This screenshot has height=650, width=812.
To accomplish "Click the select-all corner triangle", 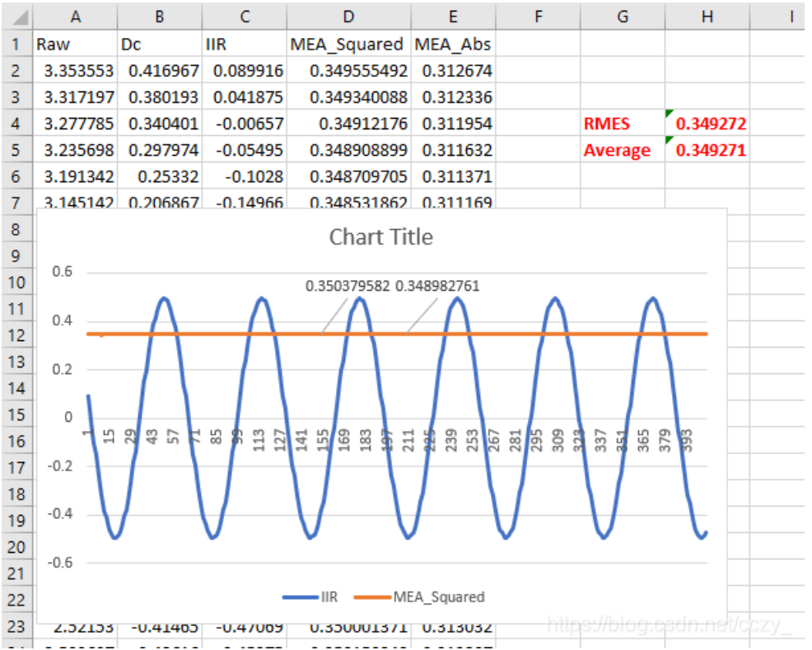I will pyautogui.click(x=16, y=16).
